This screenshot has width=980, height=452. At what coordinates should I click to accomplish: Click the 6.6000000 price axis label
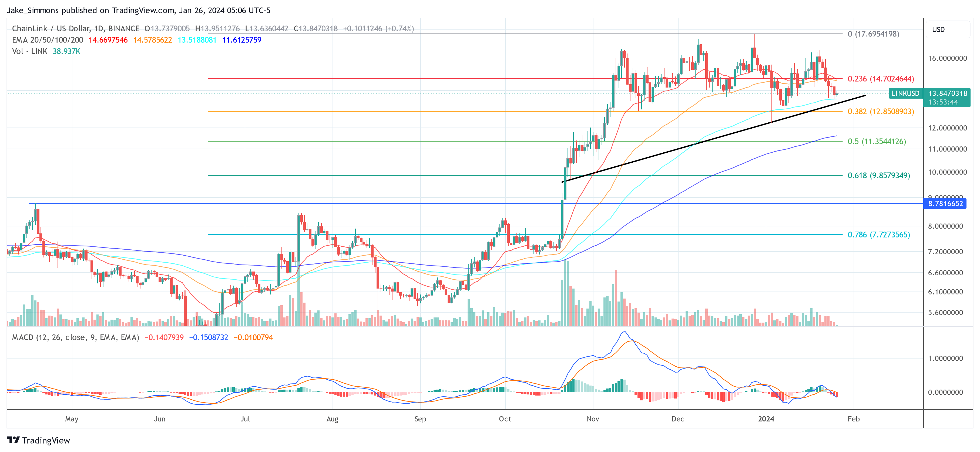(946, 273)
